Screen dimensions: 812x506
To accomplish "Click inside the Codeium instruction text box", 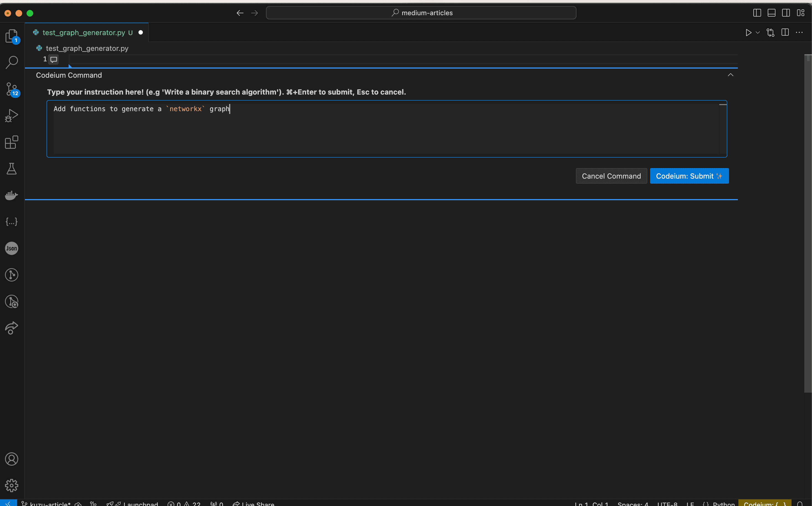I will coord(387,129).
